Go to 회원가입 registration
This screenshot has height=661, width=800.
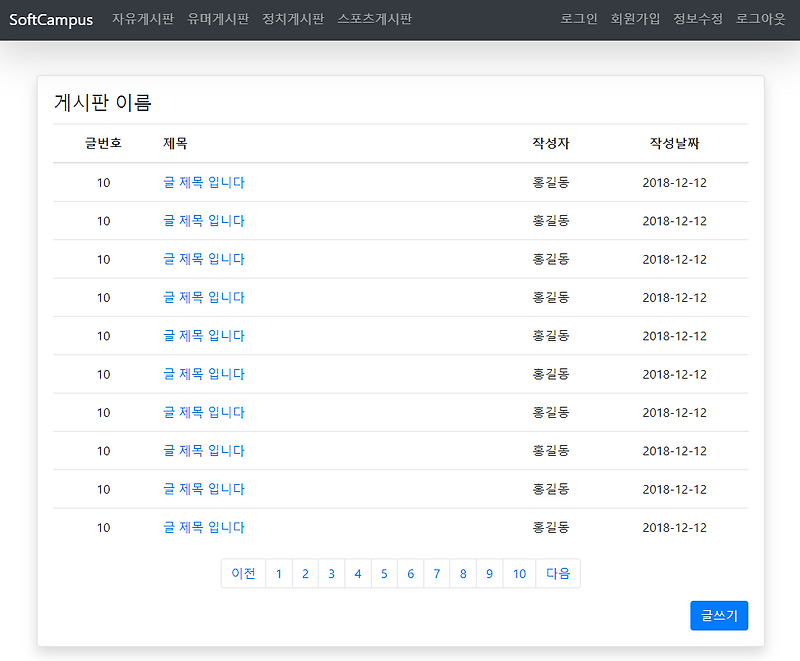pyautogui.click(x=636, y=18)
